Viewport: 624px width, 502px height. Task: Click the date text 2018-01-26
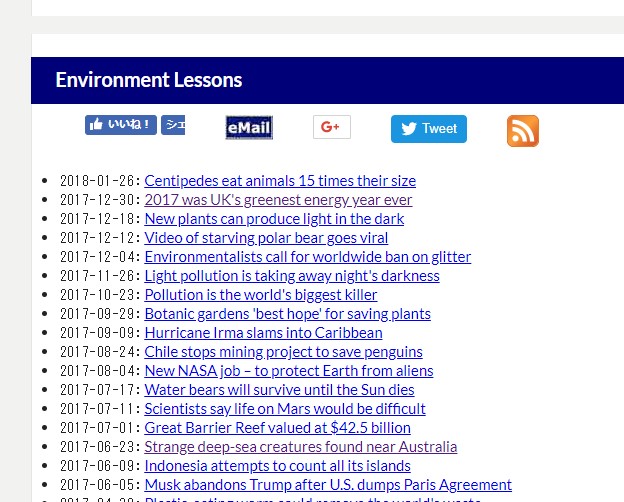(97, 181)
